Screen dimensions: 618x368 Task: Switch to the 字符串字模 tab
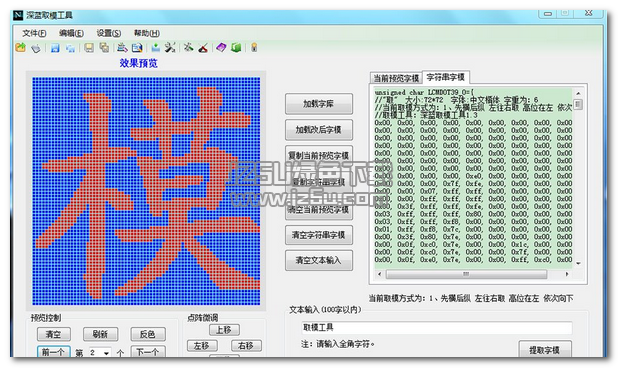(445, 77)
